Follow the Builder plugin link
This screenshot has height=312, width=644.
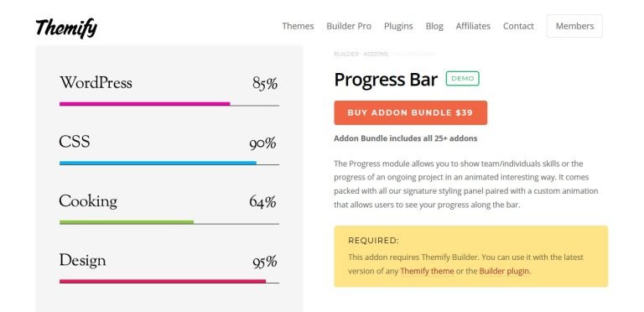pyautogui.click(x=504, y=271)
